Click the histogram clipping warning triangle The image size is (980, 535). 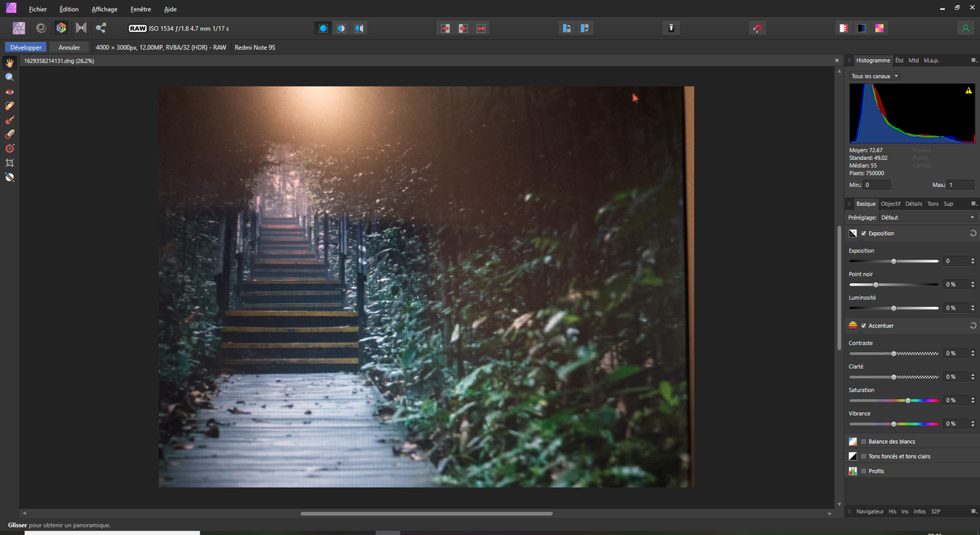coord(969,90)
